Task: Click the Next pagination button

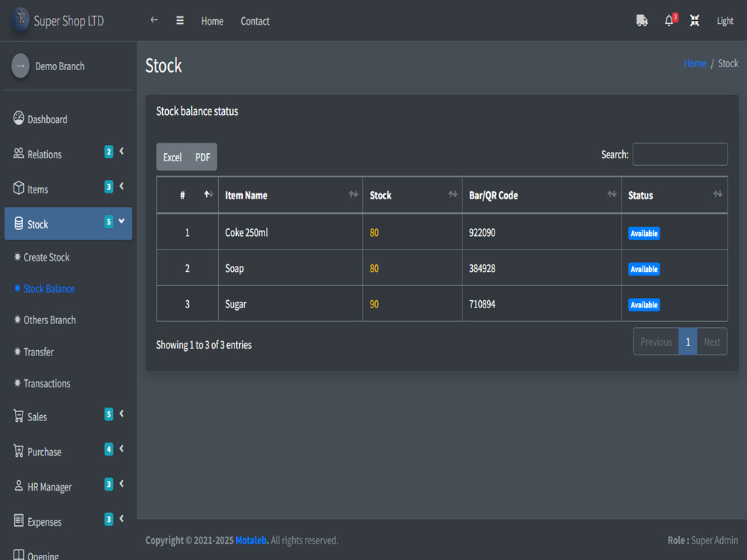Action: 712,342
